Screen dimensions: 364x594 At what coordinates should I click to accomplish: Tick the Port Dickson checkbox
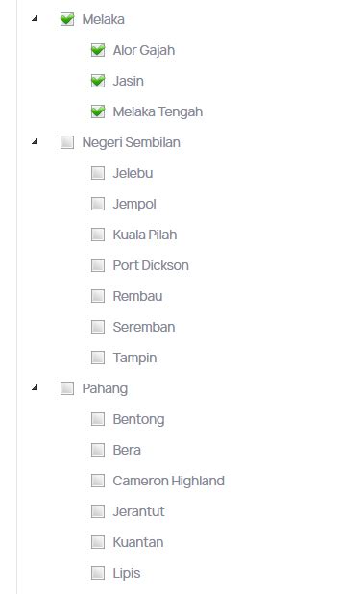(98, 265)
